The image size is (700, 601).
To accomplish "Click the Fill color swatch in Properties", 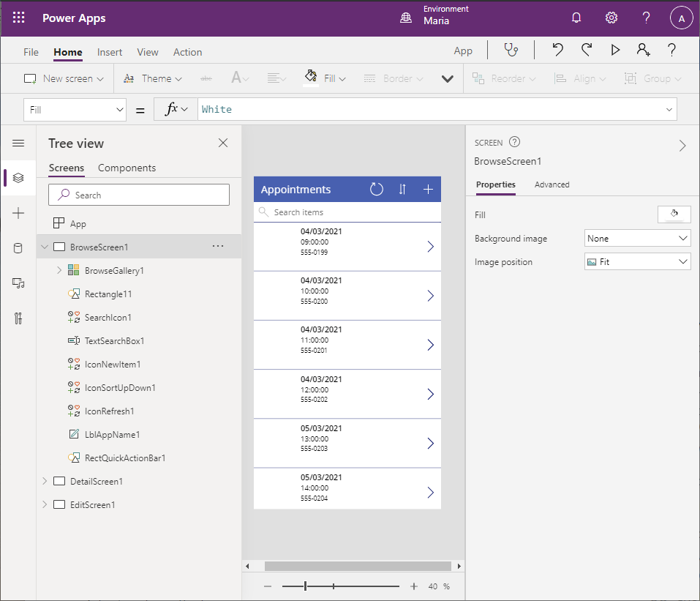I will pyautogui.click(x=674, y=214).
